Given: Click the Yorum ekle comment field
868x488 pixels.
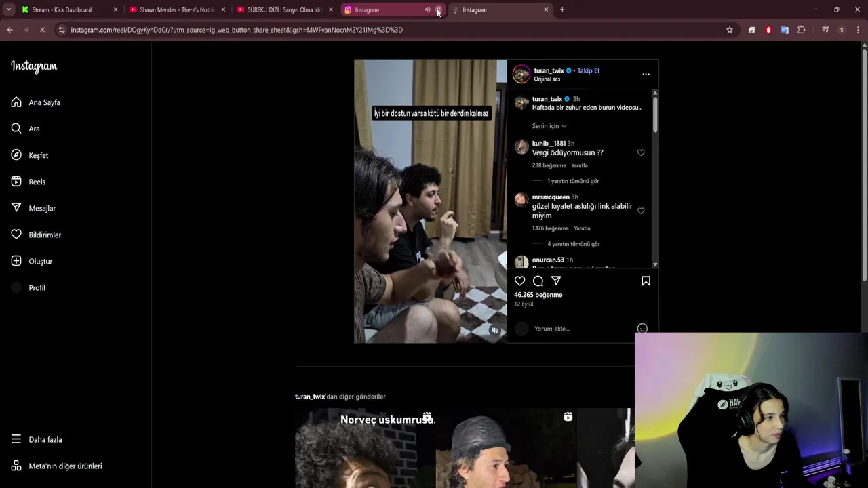Looking at the screenshot, I should click(583, 329).
